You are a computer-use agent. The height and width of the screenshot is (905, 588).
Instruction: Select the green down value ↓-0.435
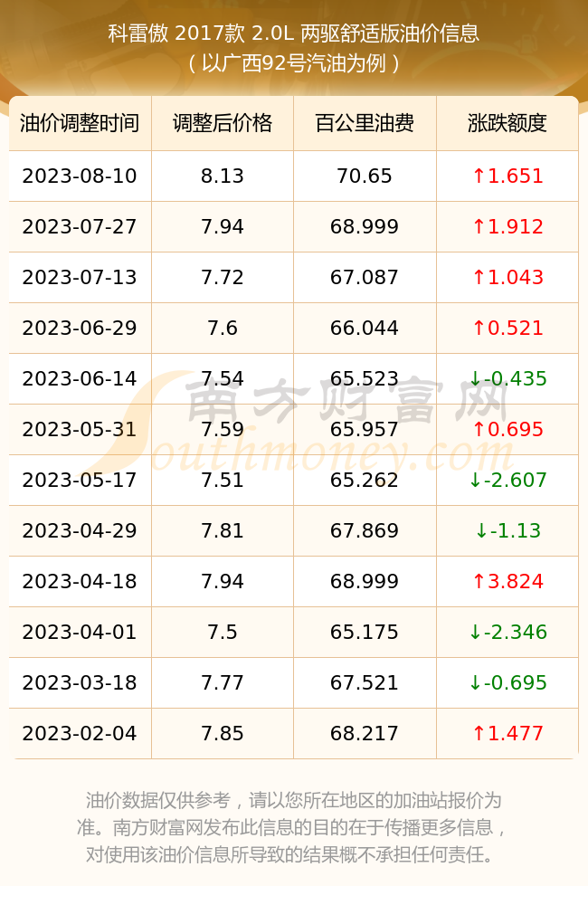(507, 378)
